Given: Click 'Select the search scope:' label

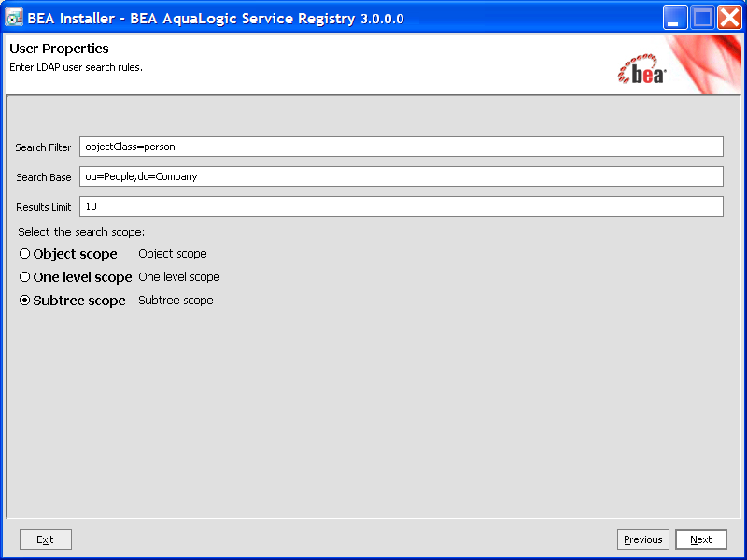Looking at the screenshot, I should pos(81,231).
